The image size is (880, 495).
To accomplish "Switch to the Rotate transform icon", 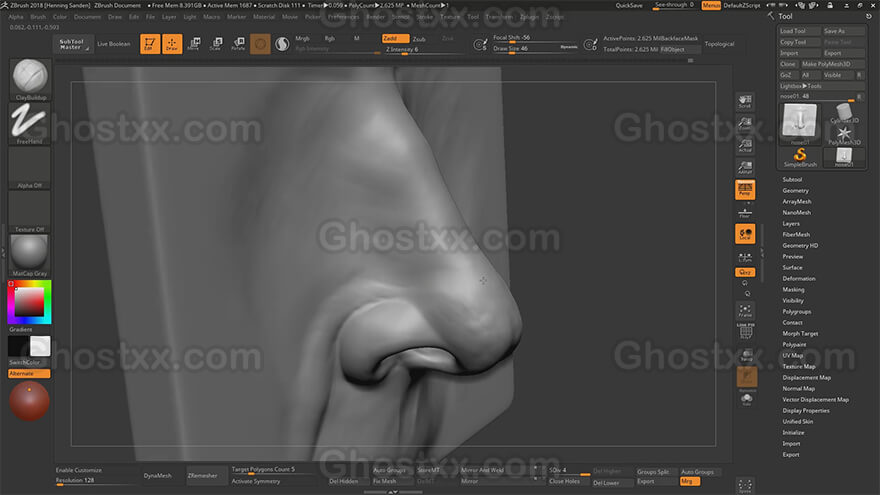I will [x=238, y=44].
